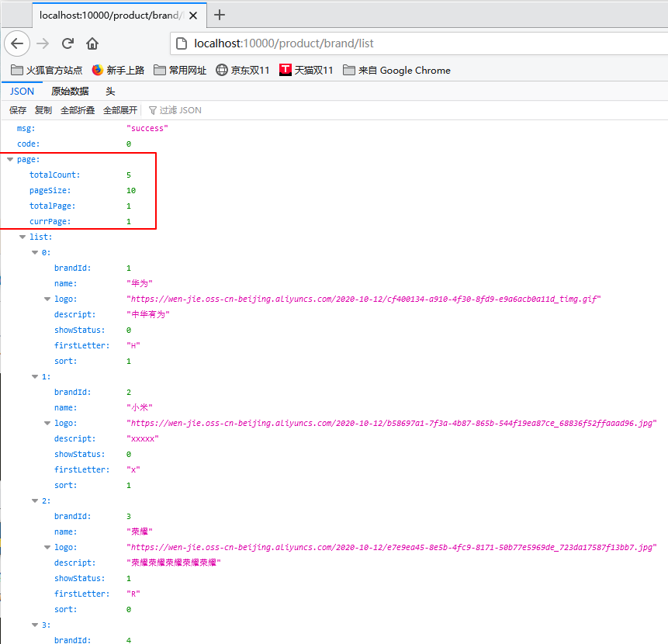Open the 新手上路 Firefox bookmark
Viewport: 668px width, 644px height.
(x=118, y=71)
